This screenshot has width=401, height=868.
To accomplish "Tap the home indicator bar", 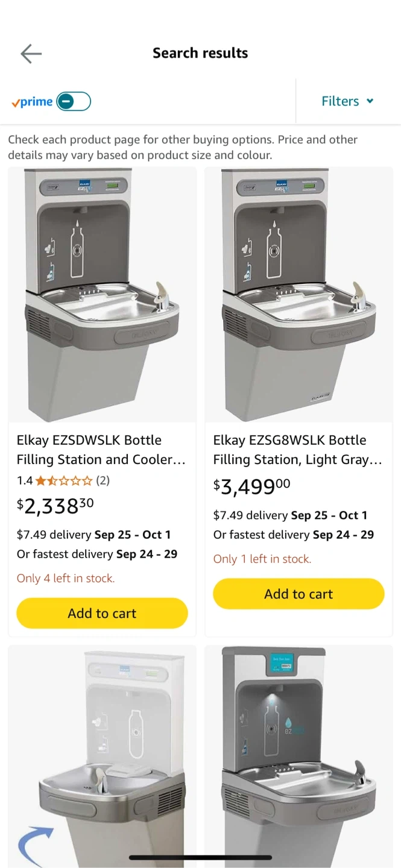I will click(x=200, y=858).
